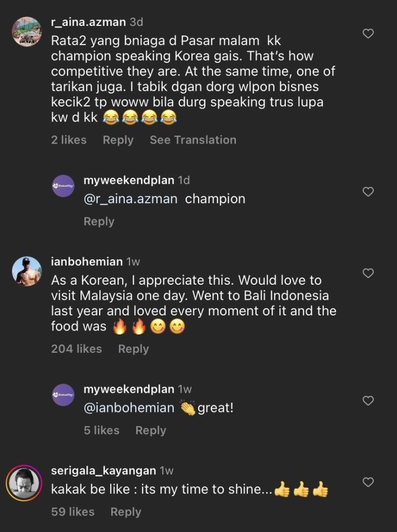The width and height of the screenshot is (397, 532).
Task: Open the username r_aina.azman
Action: click(86, 22)
